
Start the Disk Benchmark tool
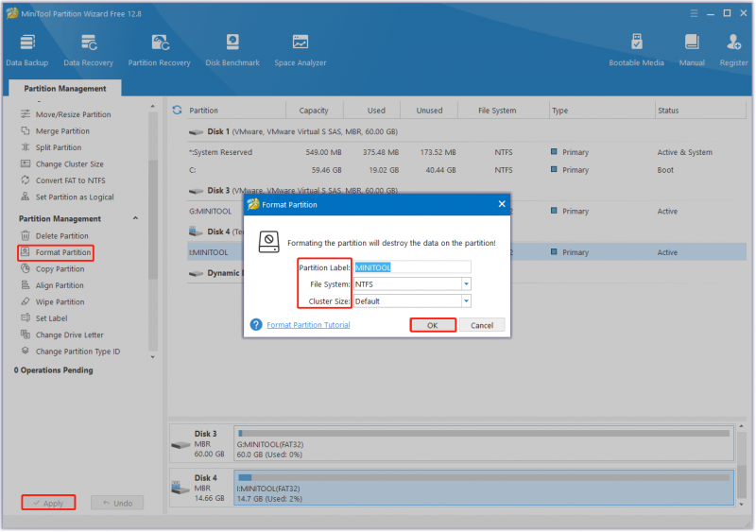click(232, 50)
